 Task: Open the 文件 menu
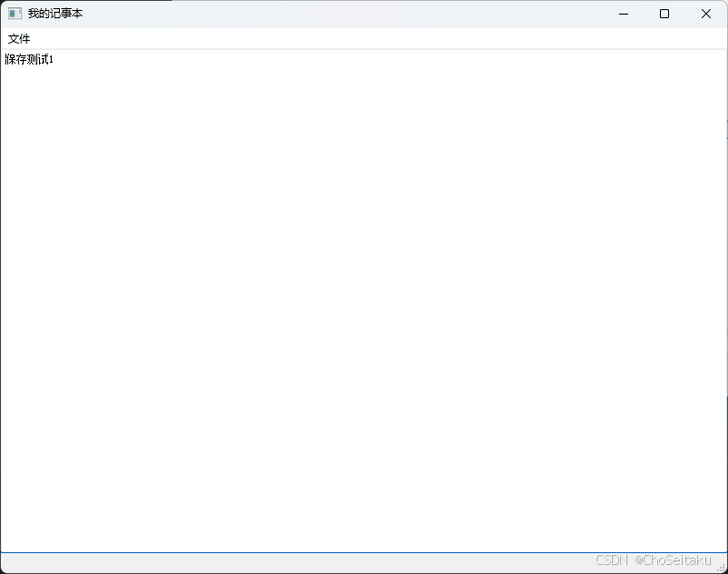19,39
